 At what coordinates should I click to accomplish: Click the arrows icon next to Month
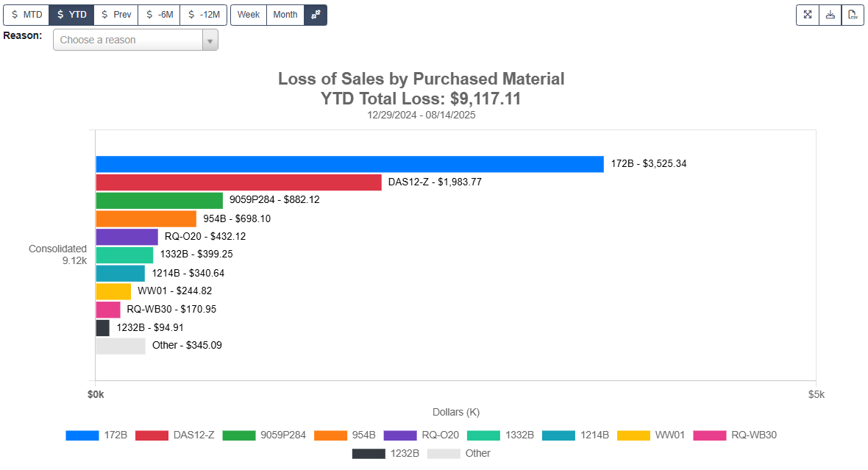click(x=315, y=15)
